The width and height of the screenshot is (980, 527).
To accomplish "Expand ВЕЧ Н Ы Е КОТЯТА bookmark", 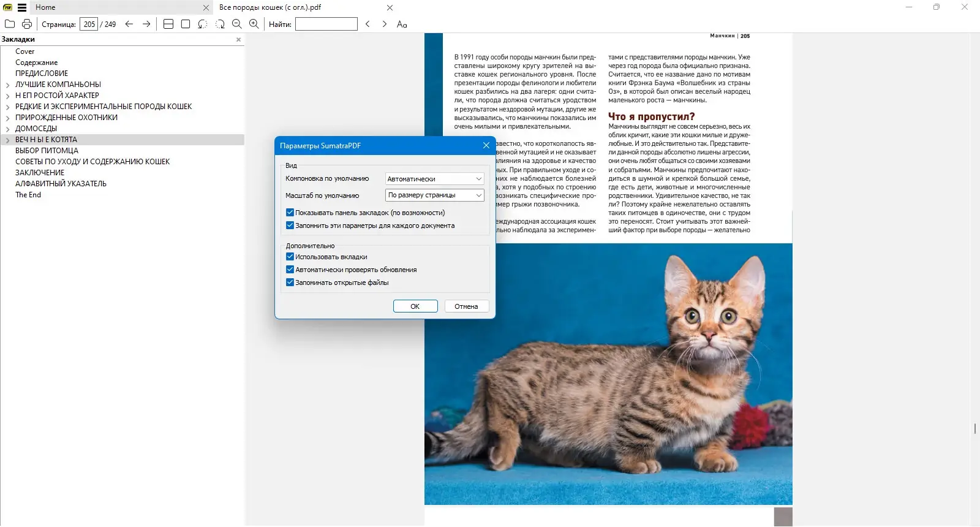I will [x=7, y=140].
